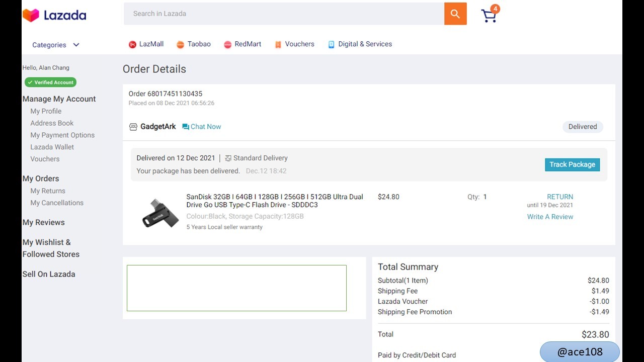This screenshot has height=362, width=644.
Task: Select Lazada Wallet in sidebar
Action: [52, 147]
